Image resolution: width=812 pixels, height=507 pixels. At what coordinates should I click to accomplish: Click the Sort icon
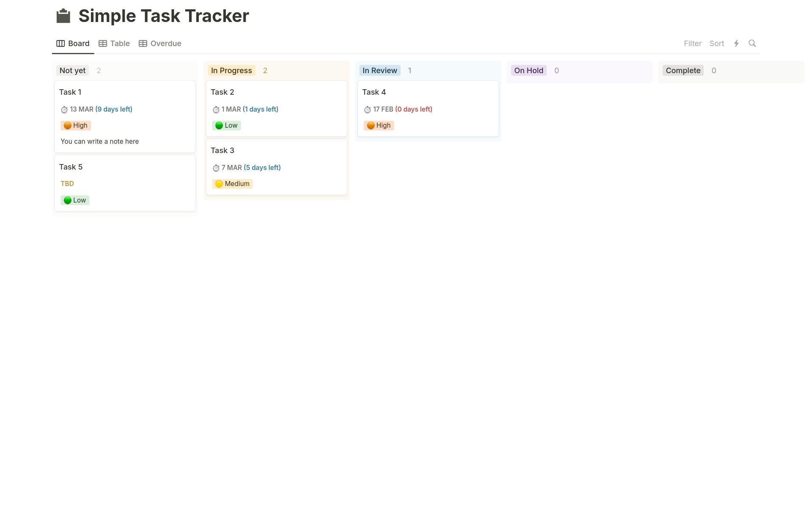tap(717, 43)
